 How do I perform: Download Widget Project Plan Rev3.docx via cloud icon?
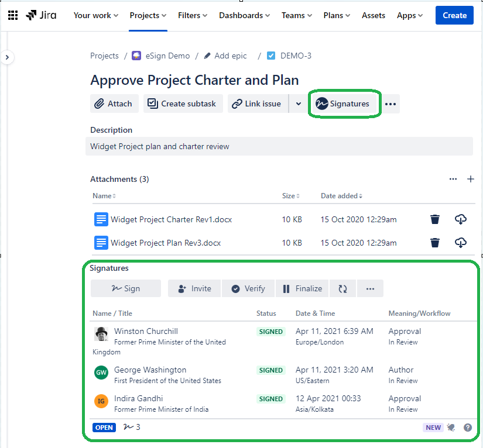461,243
